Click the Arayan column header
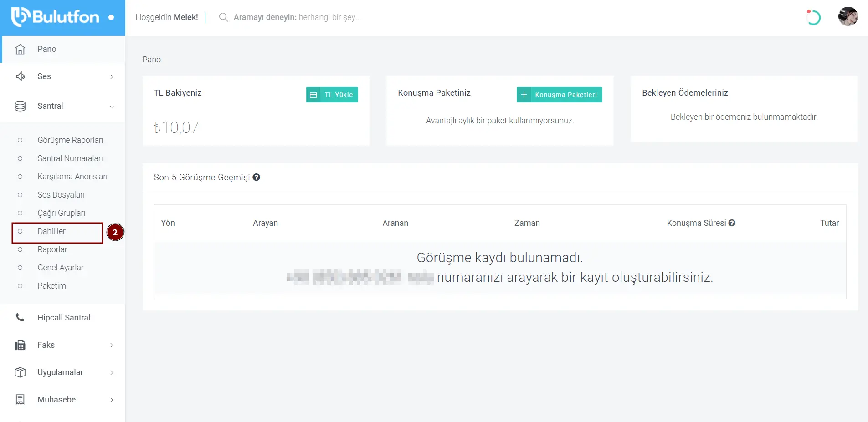868x422 pixels. coord(265,223)
